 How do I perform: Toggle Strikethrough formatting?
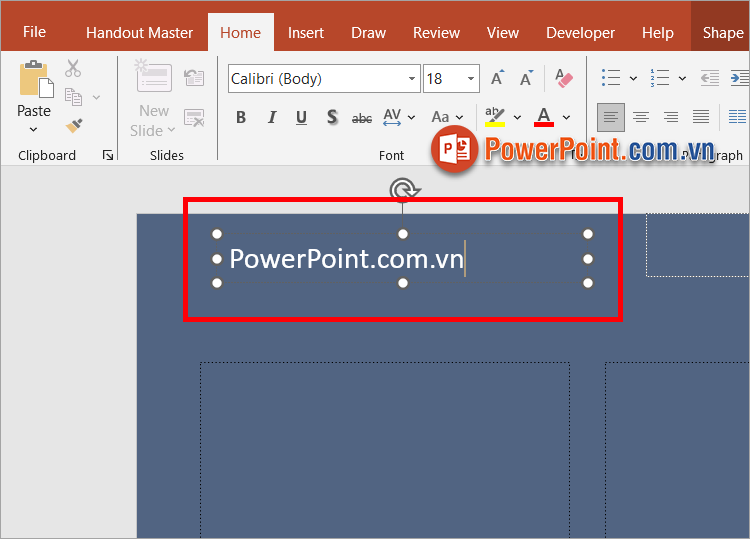coord(362,118)
